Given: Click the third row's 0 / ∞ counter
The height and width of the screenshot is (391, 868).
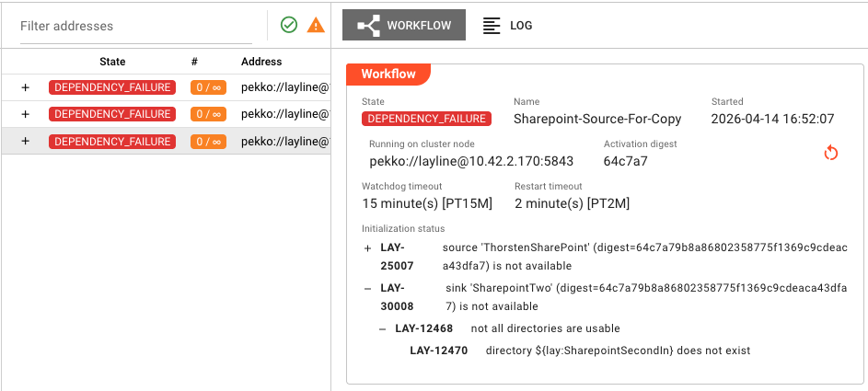Looking at the screenshot, I should [x=208, y=141].
